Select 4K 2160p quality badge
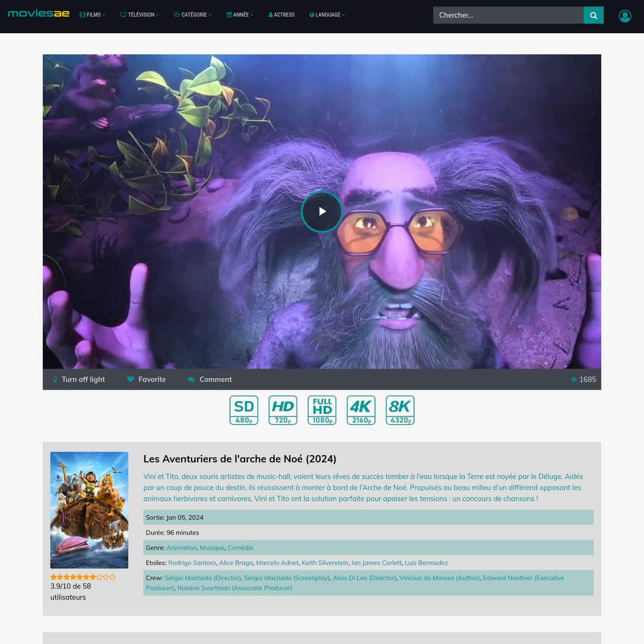 (x=361, y=410)
